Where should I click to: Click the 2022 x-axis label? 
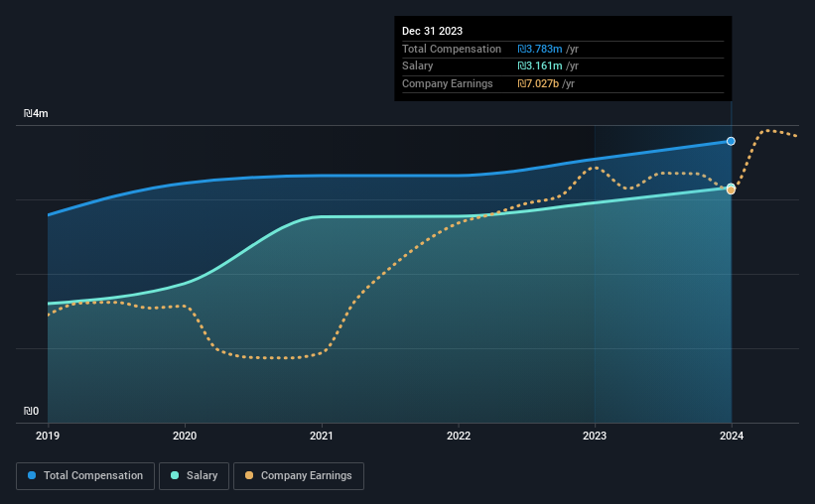(x=459, y=436)
